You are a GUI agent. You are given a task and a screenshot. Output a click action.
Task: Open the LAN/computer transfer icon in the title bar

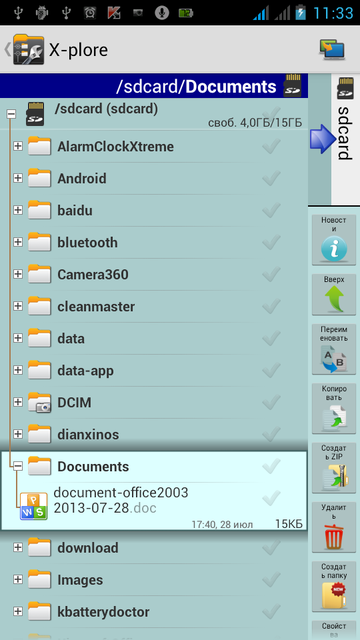point(332,50)
